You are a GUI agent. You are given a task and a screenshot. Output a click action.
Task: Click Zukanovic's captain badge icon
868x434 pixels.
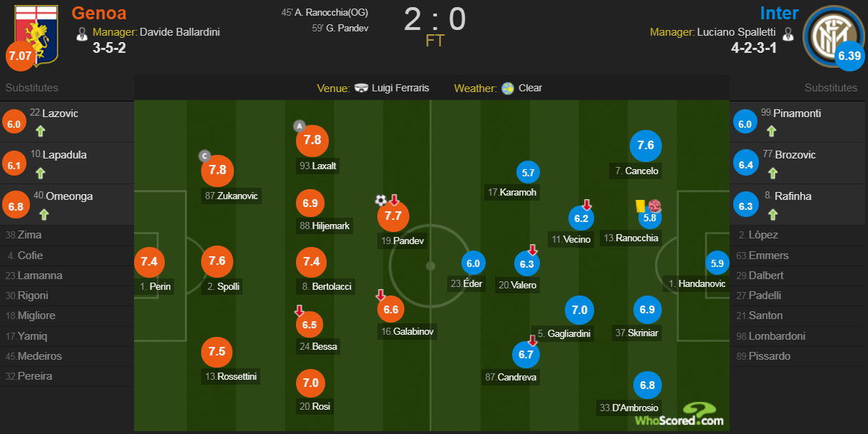click(204, 156)
